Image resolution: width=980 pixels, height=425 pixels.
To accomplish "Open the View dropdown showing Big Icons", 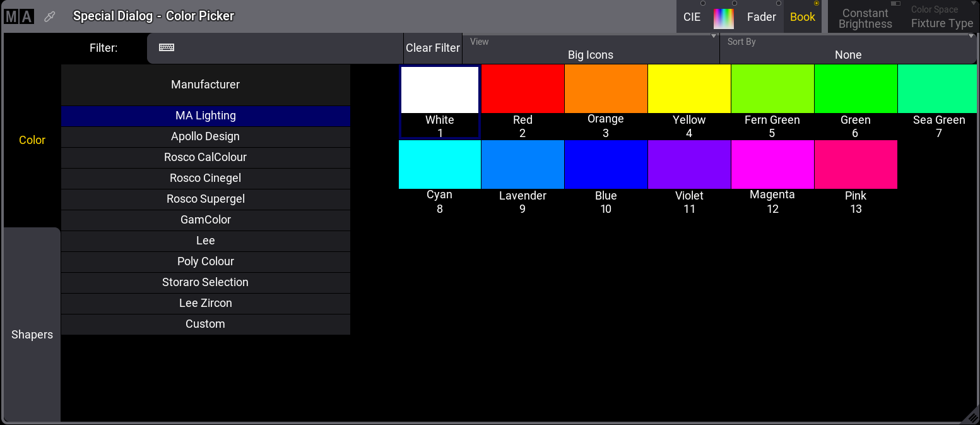I will click(x=591, y=49).
